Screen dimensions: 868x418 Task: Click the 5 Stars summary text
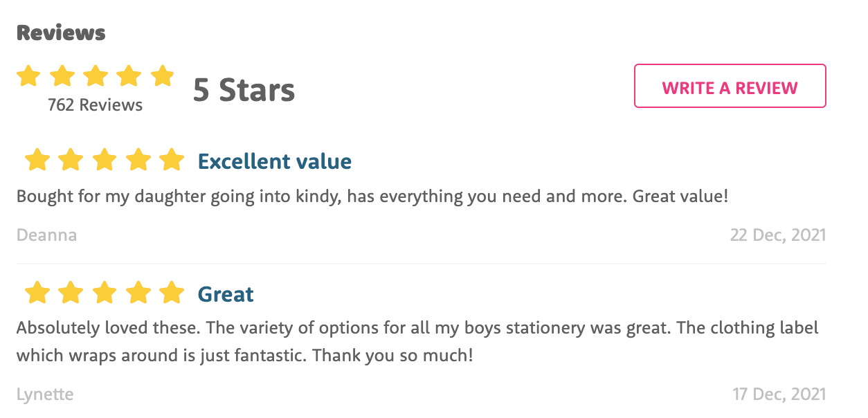coord(244,89)
